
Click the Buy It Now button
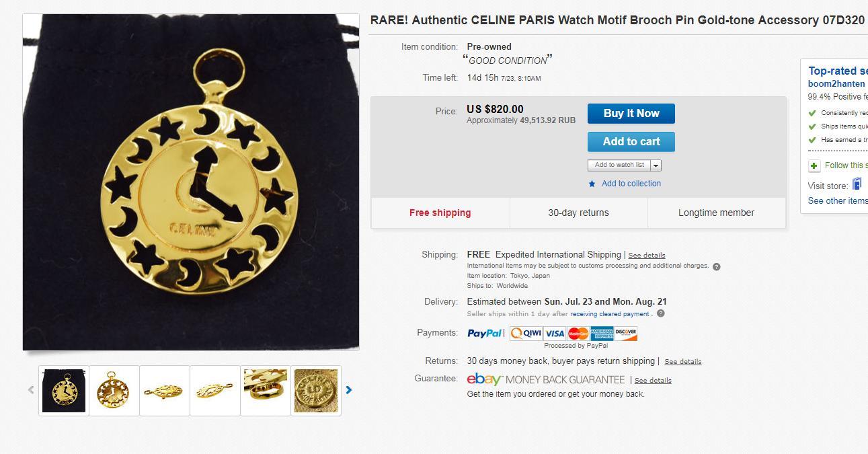click(631, 114)
